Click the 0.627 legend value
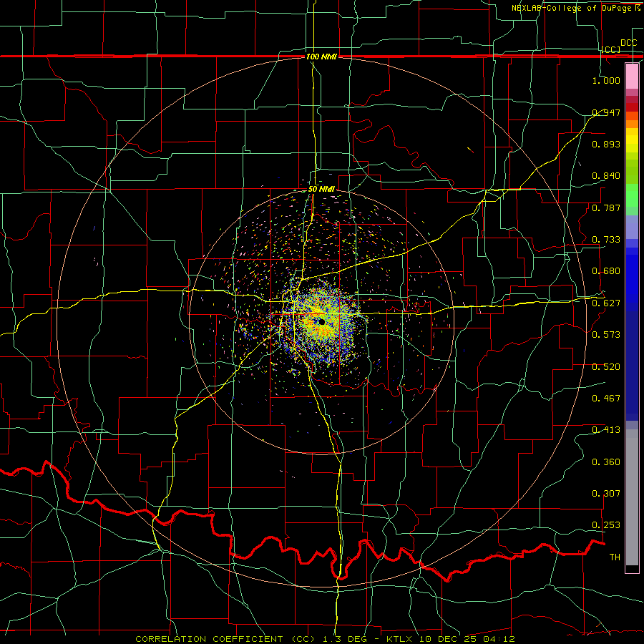The height and width of the screenshot is (644, 644). [606, 303]
